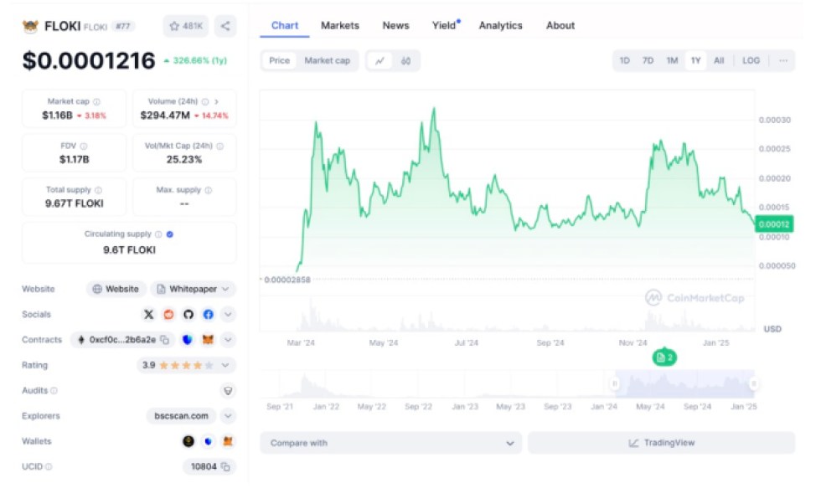Open the Reddit social icon

pos(168,314)
